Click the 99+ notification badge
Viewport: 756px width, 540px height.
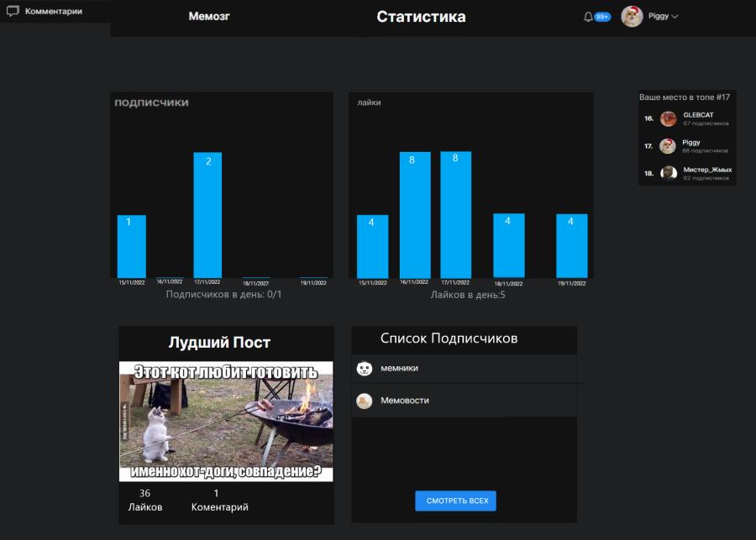coord(602,17)
